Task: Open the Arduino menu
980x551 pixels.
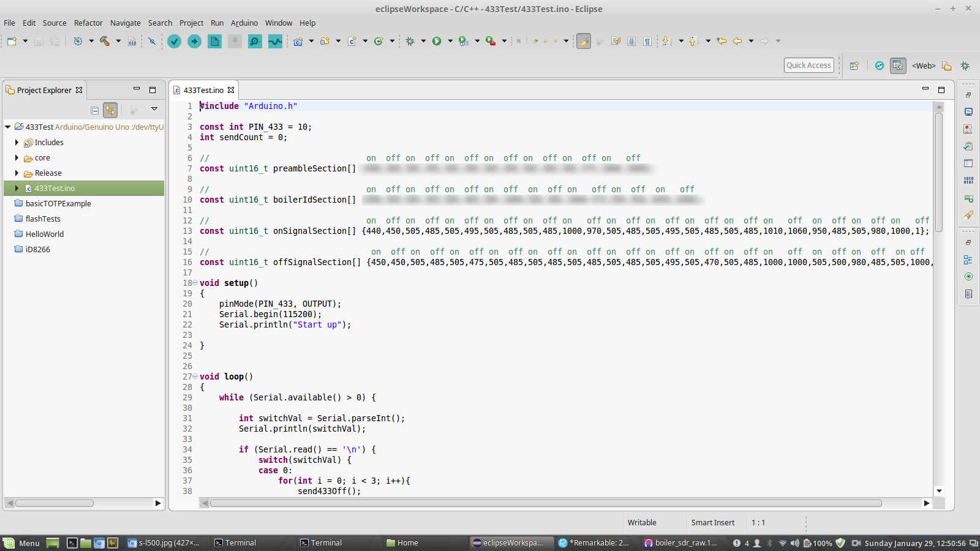Action: pos(244,23)
